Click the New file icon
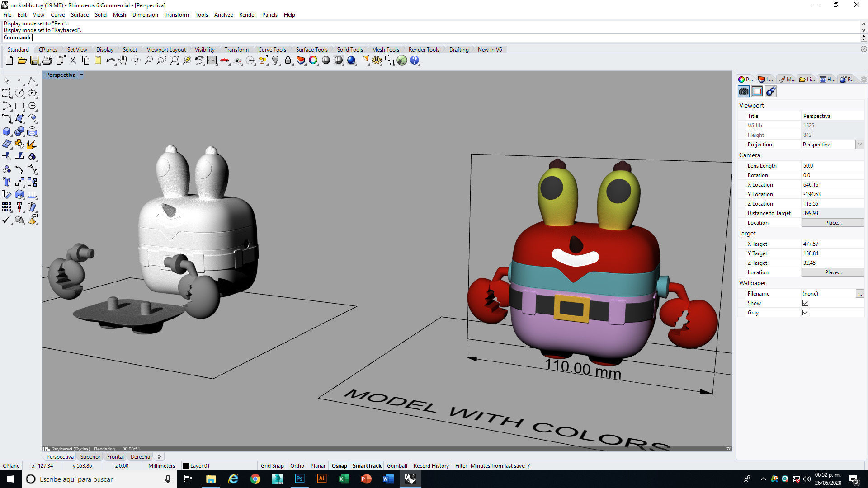This screenshot has height=488, width=868. (x=9, y=60)
